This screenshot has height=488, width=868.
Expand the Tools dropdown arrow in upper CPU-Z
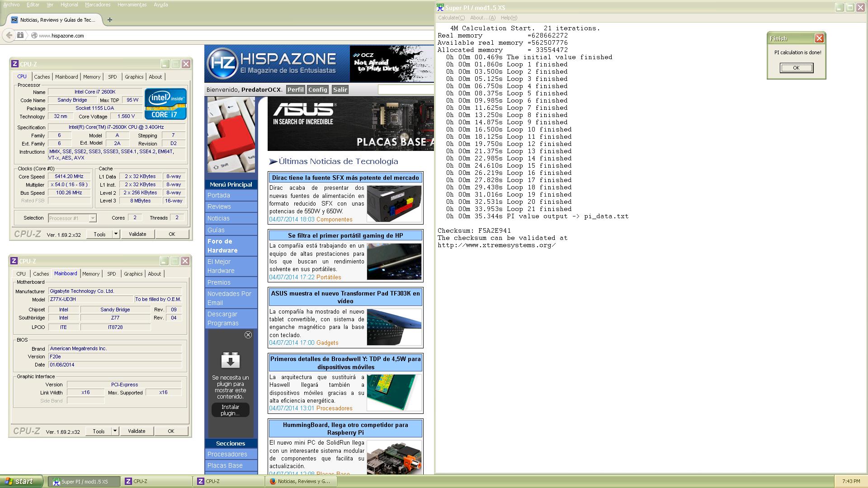[x=116, y=234]
